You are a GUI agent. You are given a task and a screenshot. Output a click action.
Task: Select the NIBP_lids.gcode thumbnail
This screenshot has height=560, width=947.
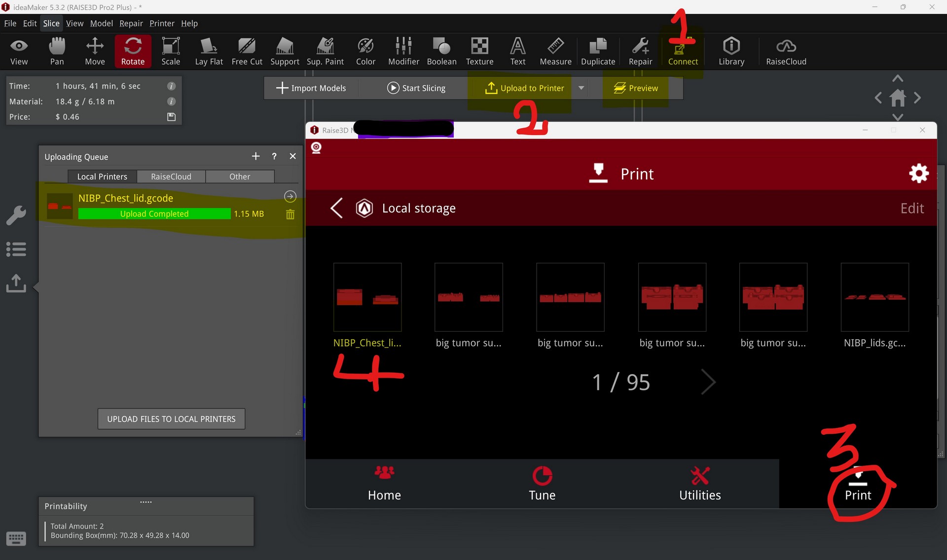pyautogui.click(x=874, y=297)
